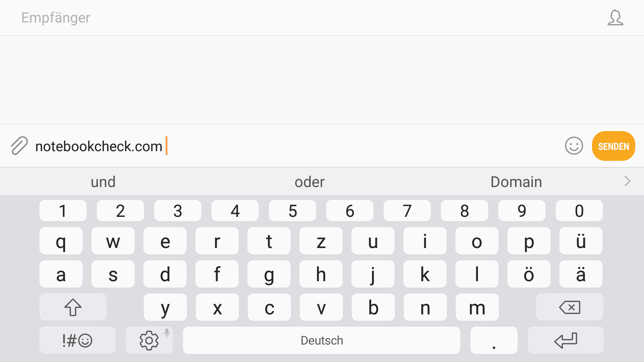Open keyboard settings gear key
The height and width of the screenshot is (362, 644).
point(149,341)
